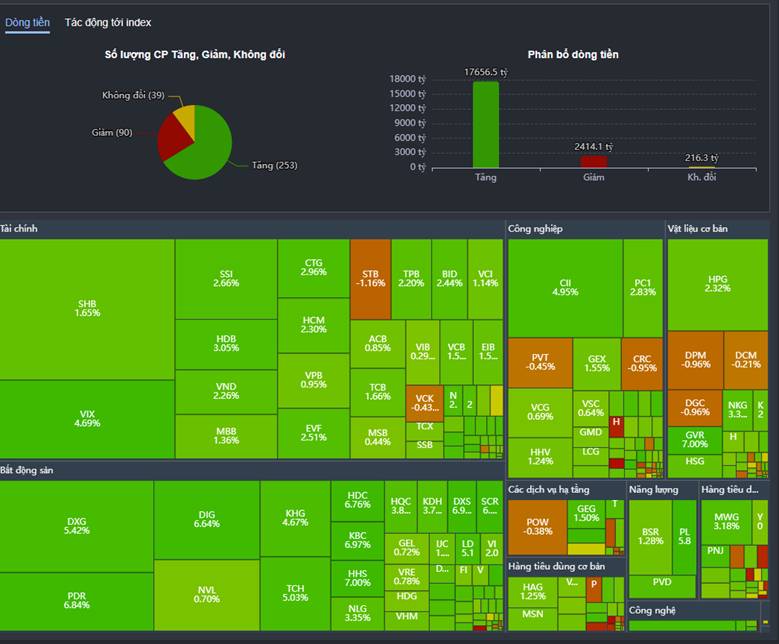The image size is (779, 644).
Task: Click the orange POW -0.38% tile
Action: tap(538, 527)
